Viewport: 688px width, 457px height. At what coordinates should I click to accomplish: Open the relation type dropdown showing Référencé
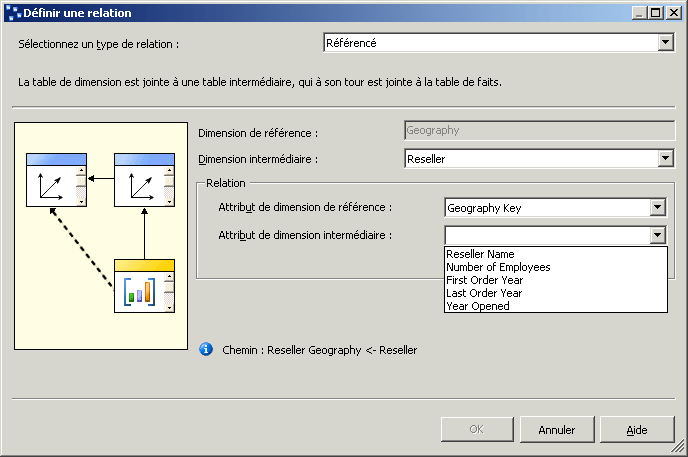666,43
